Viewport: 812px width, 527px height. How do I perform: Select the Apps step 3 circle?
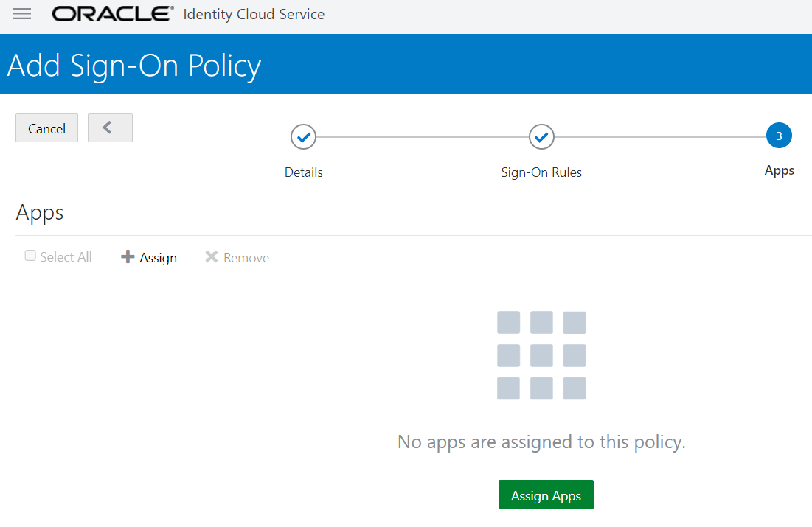point(779,135)
